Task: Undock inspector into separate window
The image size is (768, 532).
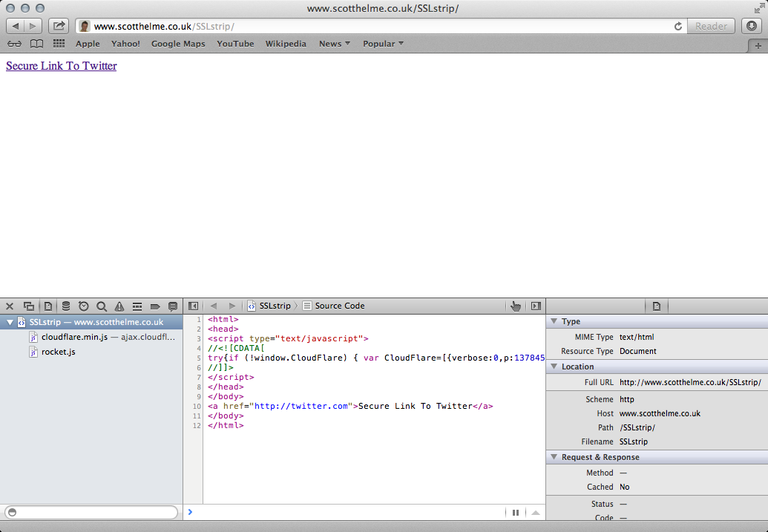Action: pos(29,306)
